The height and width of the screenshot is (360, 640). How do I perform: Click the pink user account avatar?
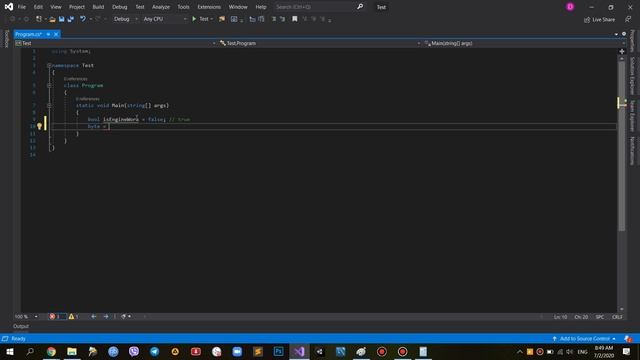click(570, 7)
